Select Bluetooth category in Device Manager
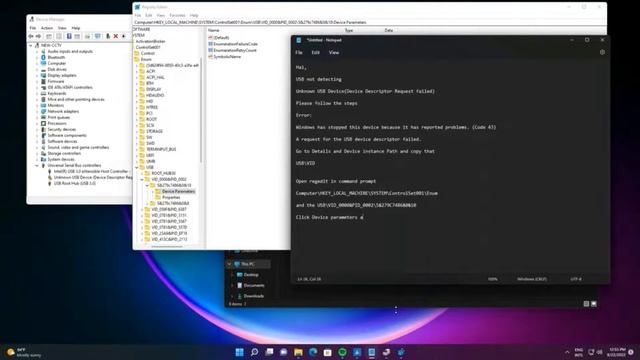The image size is (640, 360). click(x=56, y=58)
